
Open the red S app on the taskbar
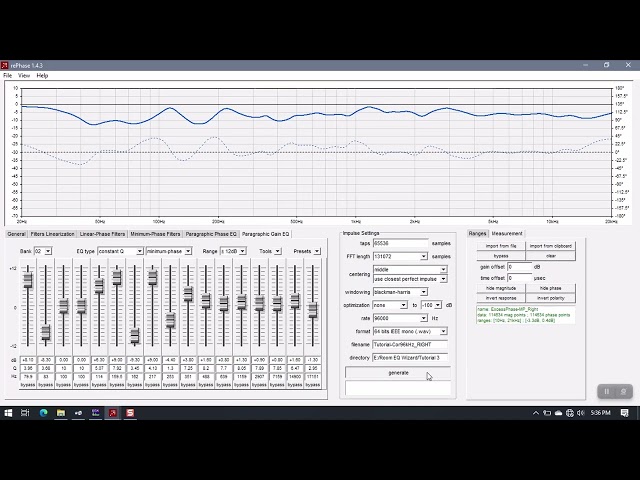130,413
